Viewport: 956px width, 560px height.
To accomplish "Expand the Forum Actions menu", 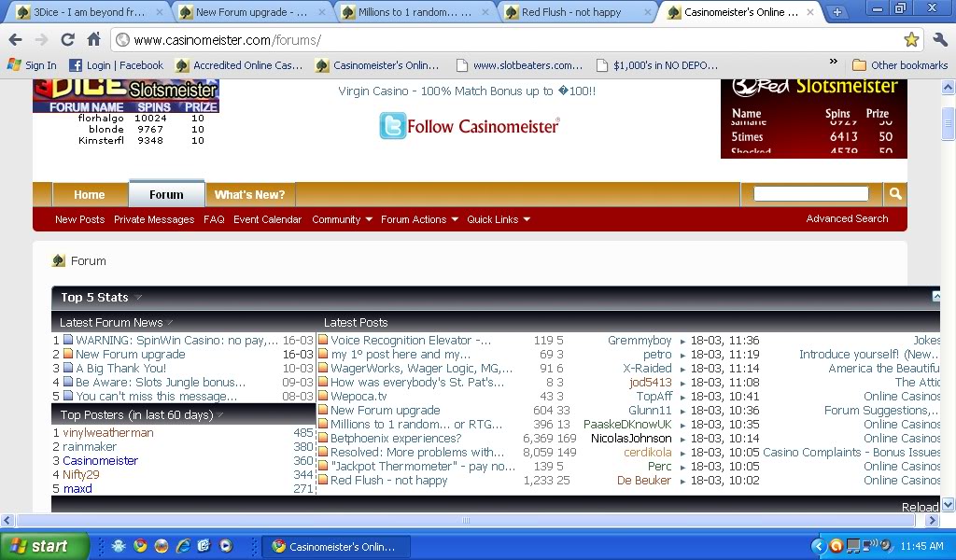I will (419, 219).
